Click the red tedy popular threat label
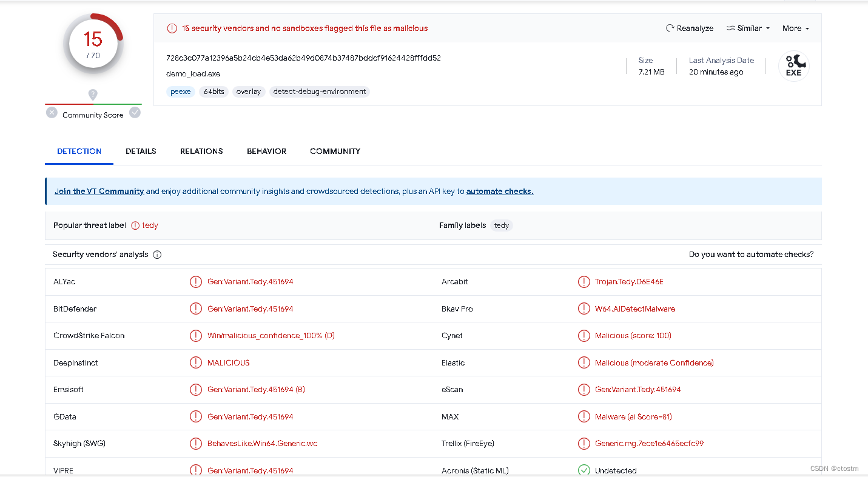This screenshot has width=868, height=477. pyautogui.click(x=150, y=225)
